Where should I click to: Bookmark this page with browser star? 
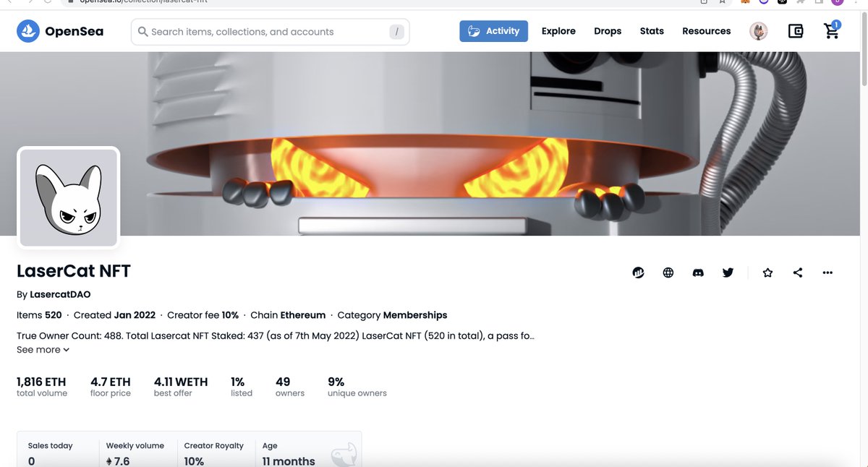point(722,2)
